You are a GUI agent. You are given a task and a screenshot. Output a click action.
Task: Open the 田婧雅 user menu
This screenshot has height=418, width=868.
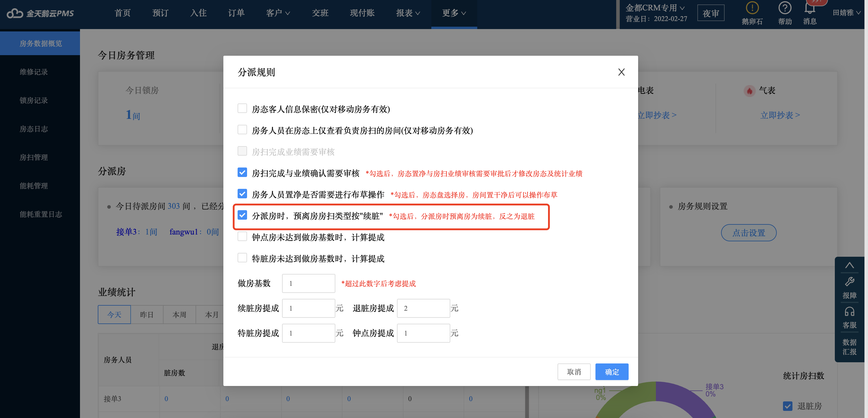click(846, 13)
